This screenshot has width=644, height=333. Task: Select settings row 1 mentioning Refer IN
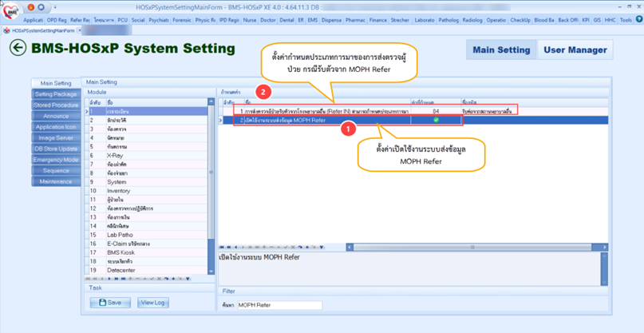[x=413, y=111]
